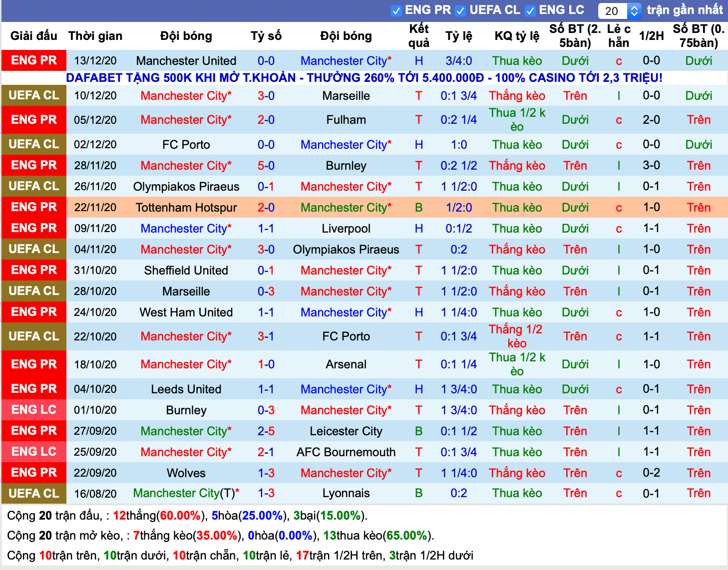Click Marseille in the 10/12/20 row
728x570 pixels.
346,96
